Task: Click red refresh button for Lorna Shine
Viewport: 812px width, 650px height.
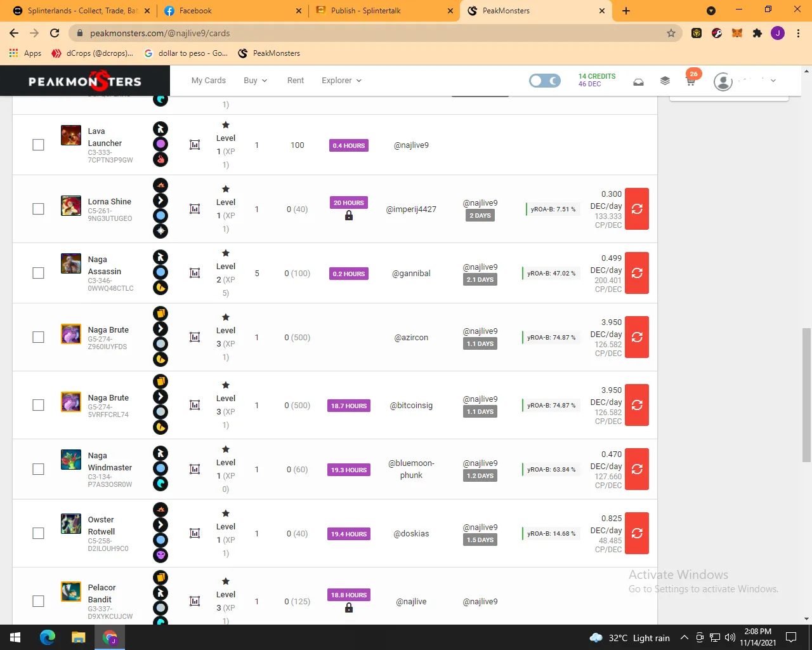Action: 637,209
